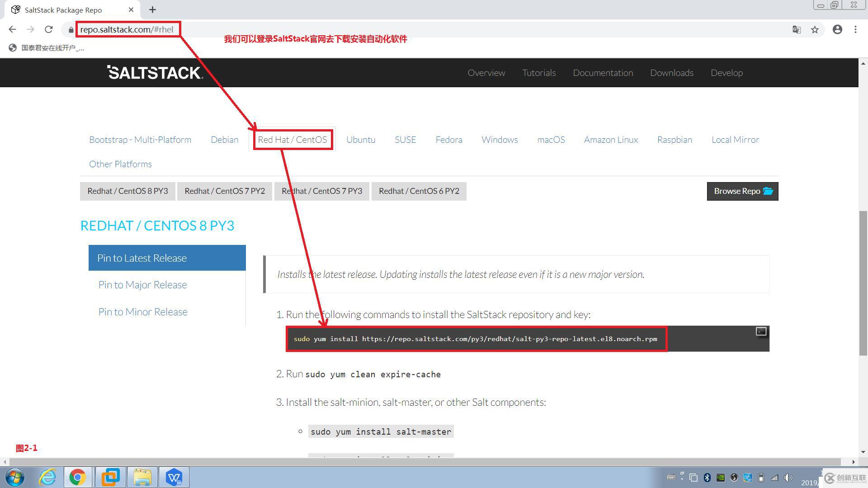Open the Documentation menu
This screenshot has height=488, width=868.
coord(603,73)
